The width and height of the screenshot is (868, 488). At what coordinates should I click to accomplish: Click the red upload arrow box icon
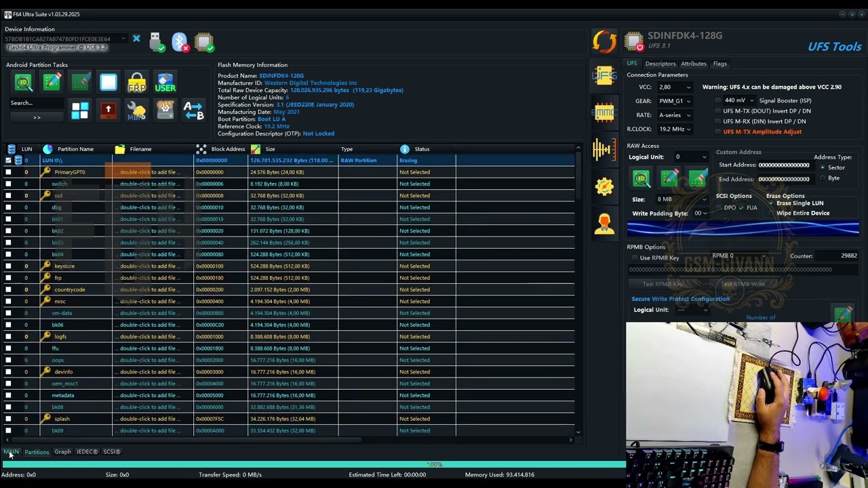(108, 110)
